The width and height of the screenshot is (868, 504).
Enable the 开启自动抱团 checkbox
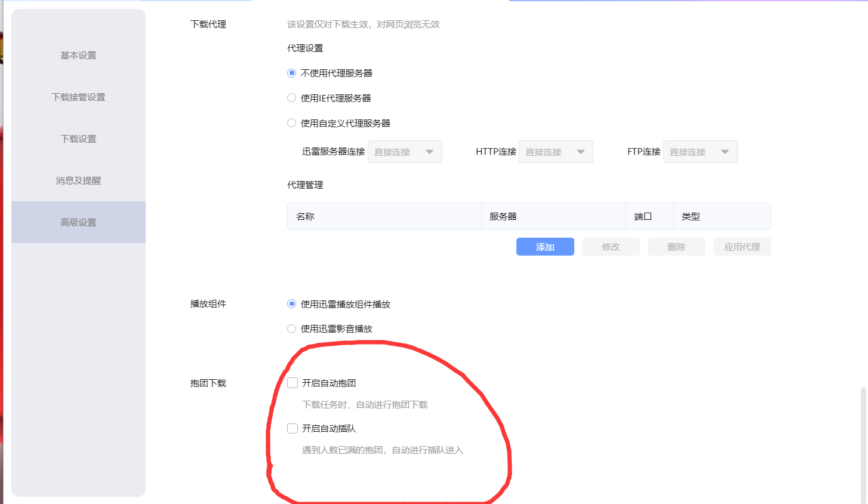(x=292, y=382)
